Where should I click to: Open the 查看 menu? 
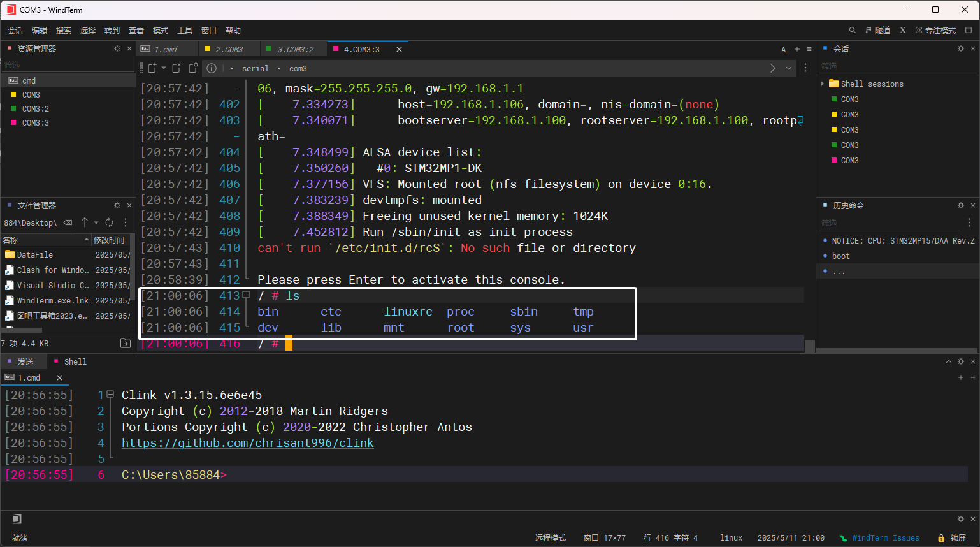point(136,30)
